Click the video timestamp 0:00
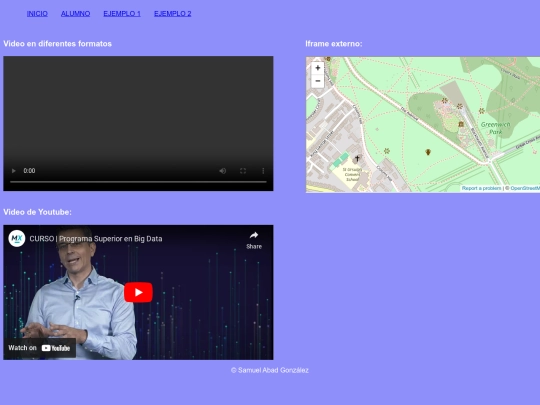 [x=29, y=171]
